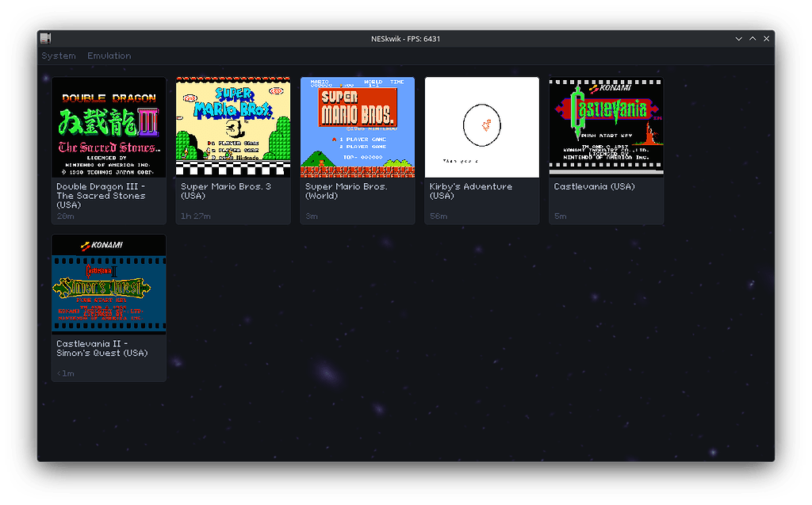Viewport: 812px width, 505px height.
Task: Launch Double Dragon III cover thumbnail
Action: pos(109,128)
